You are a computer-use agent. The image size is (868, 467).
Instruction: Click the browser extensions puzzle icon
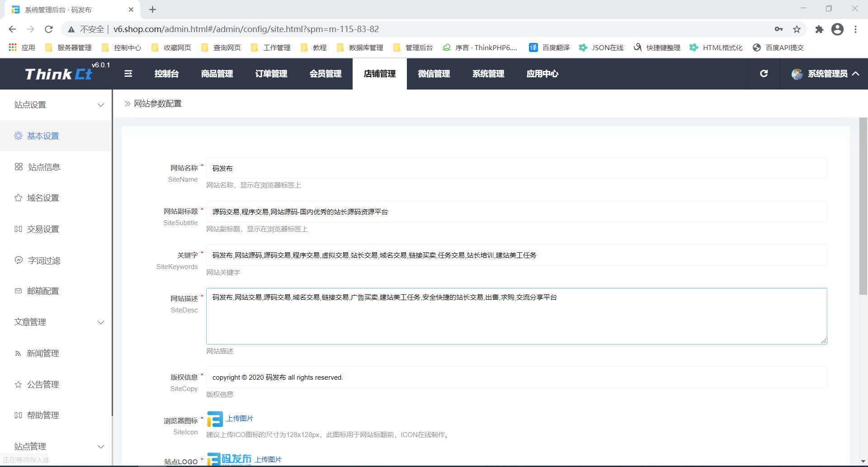pos(819,29)
